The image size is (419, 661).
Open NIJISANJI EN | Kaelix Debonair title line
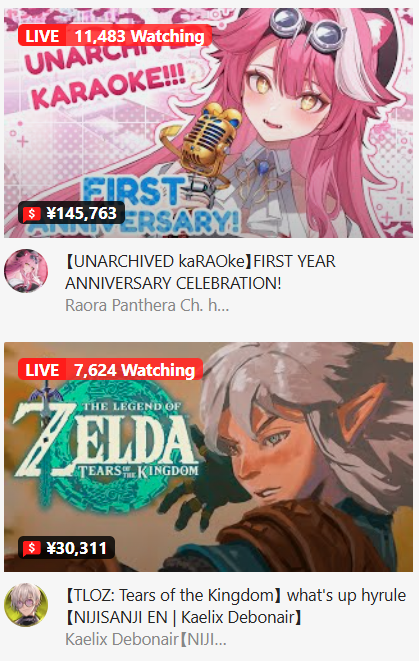point(184,617)
